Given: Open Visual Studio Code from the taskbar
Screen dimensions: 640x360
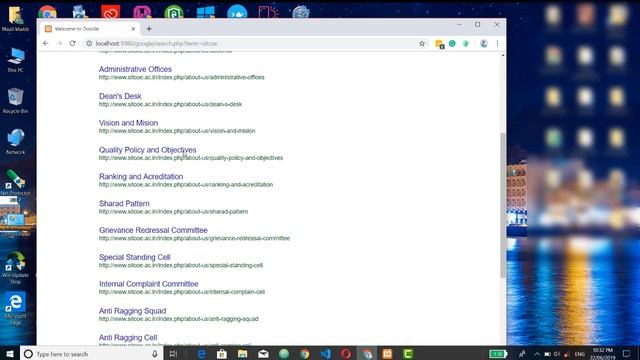Looking at the screenshot, I should pos(325,354).
